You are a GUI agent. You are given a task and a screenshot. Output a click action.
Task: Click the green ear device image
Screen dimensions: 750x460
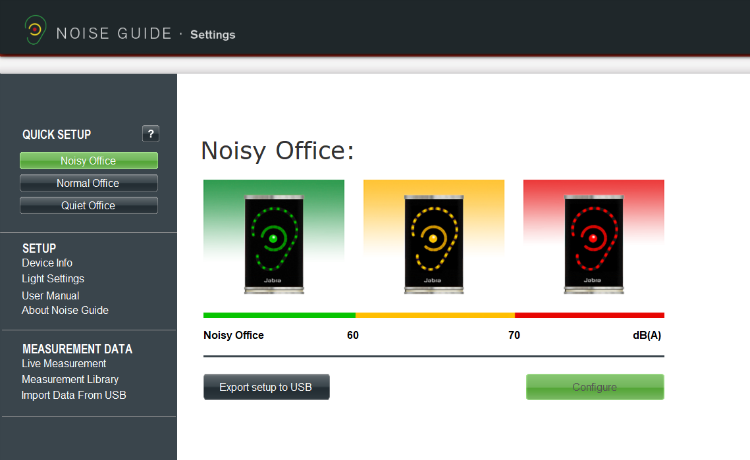[274, 244]
